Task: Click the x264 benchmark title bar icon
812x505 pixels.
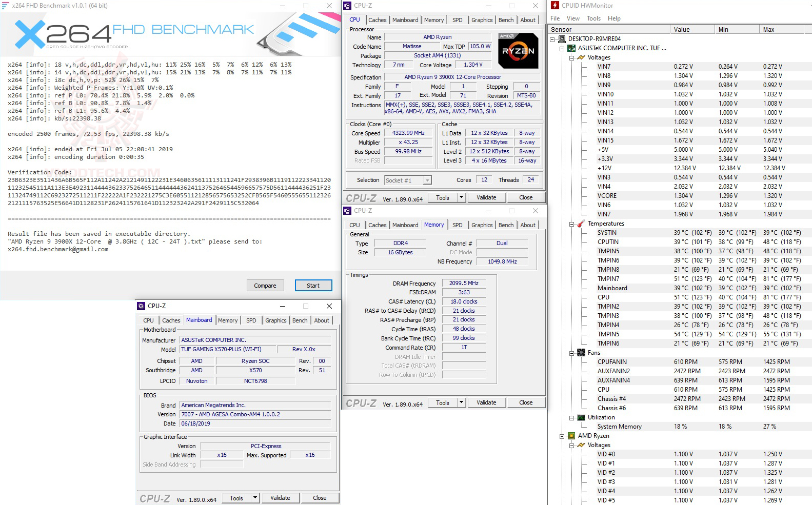Action: 6,6
